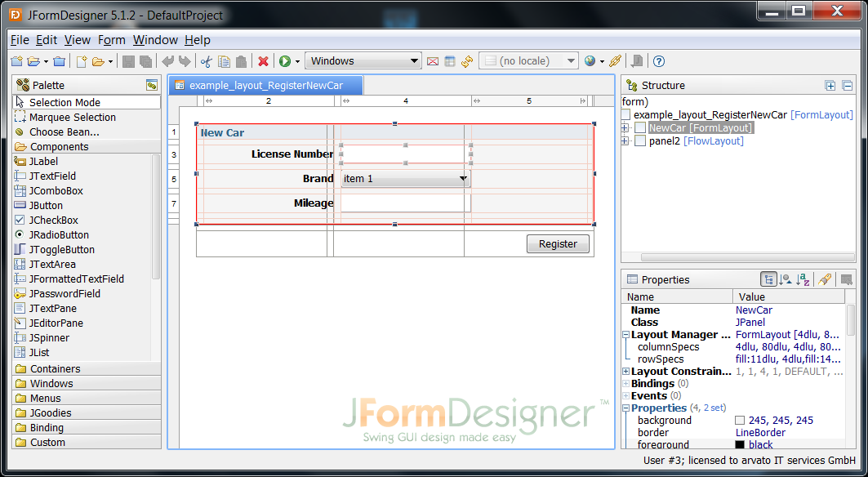Click the red envelope toolbar icon

click(433, 61)
